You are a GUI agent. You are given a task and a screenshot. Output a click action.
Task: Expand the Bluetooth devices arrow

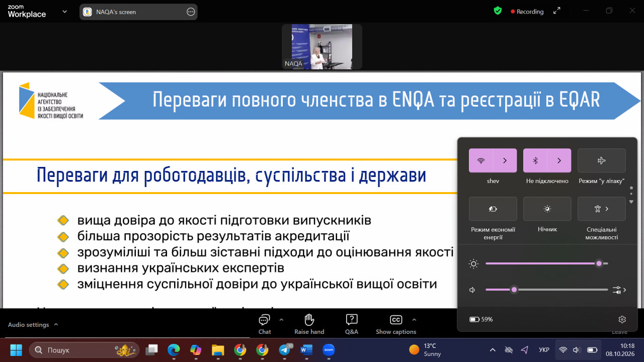559,160
